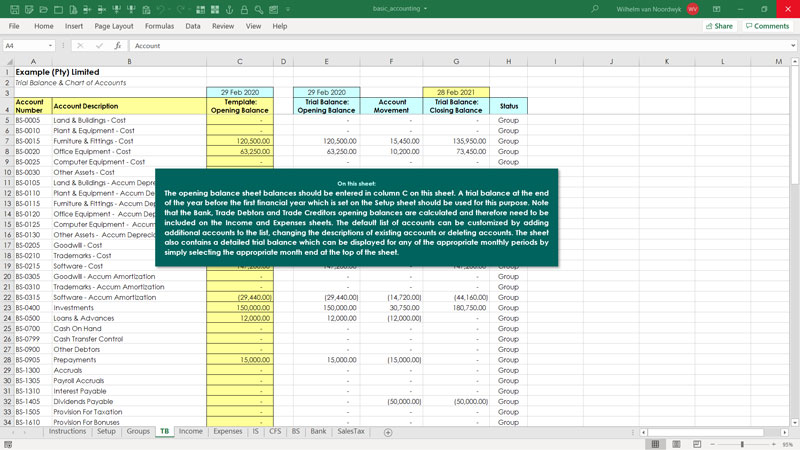This screenshot has width=800, height=450.
Task: Click the Select All corner triangle
Action: click(8, 61)
